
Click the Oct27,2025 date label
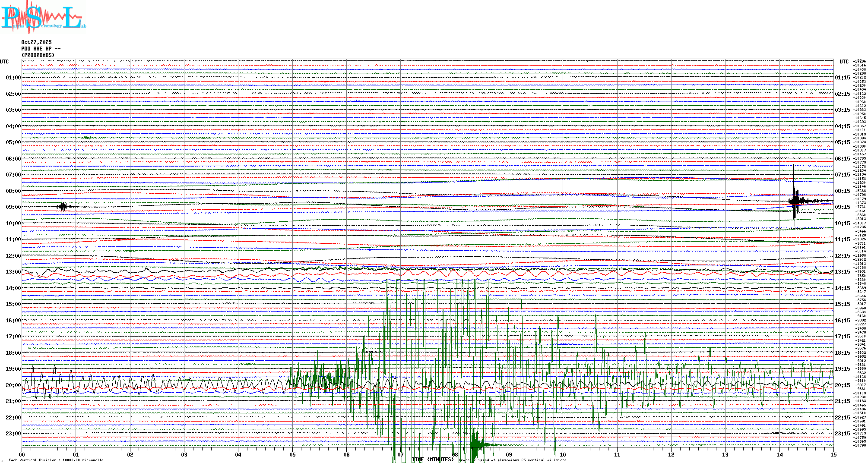[x=36, y=42]
